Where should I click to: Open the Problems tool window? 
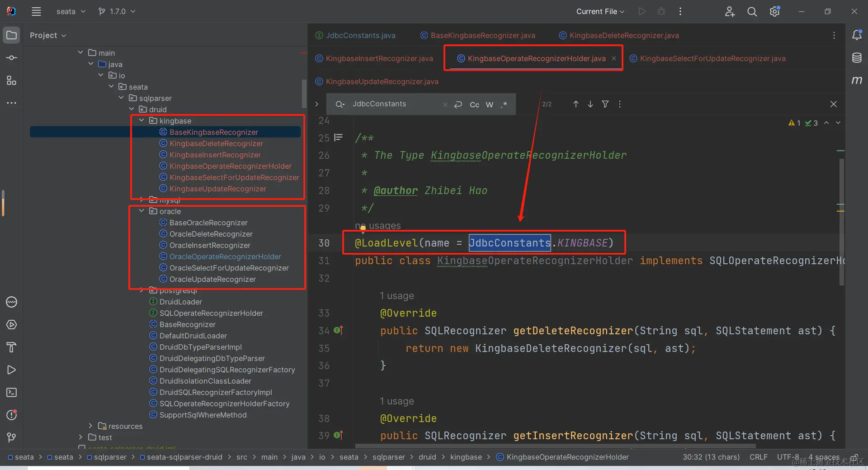pos(12,415)
